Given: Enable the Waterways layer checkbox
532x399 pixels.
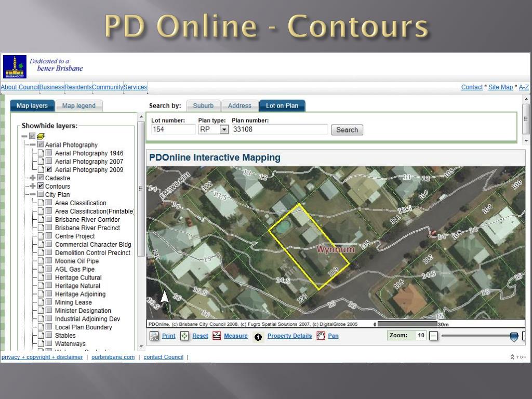Looking at the screenshot, I should coord(49,343).
